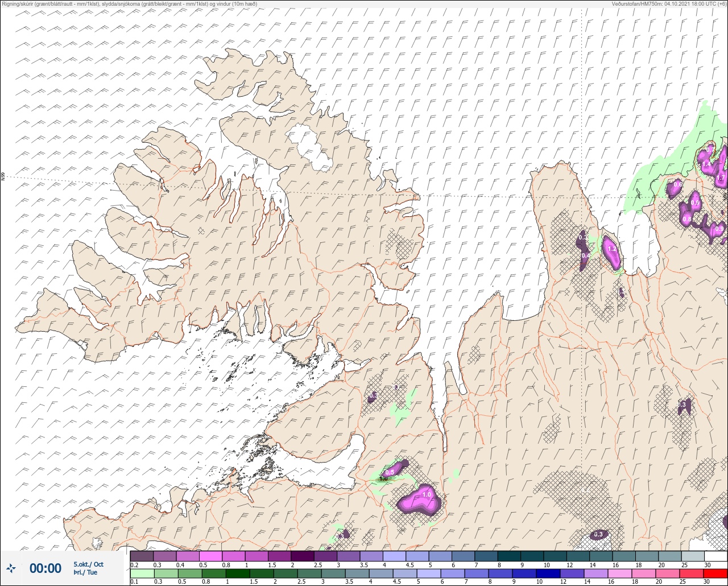Click the 0.6 precipitation label on the map
Screen dimensions: 728x586
tap(677, 184)
